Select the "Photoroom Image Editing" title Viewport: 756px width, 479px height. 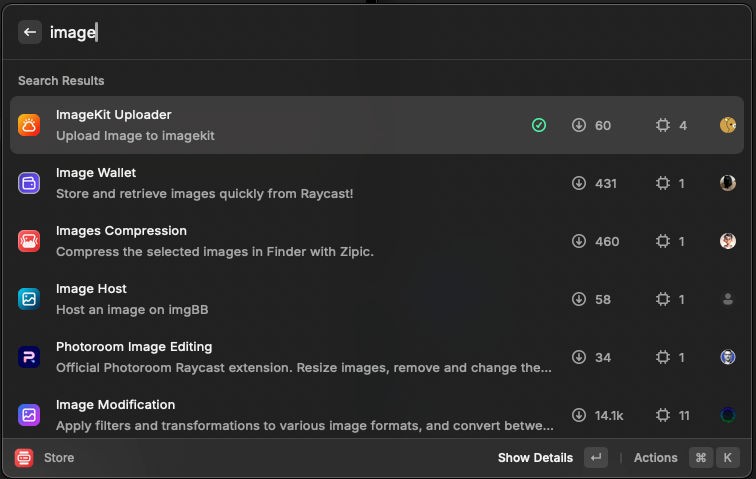click(134, 346)
